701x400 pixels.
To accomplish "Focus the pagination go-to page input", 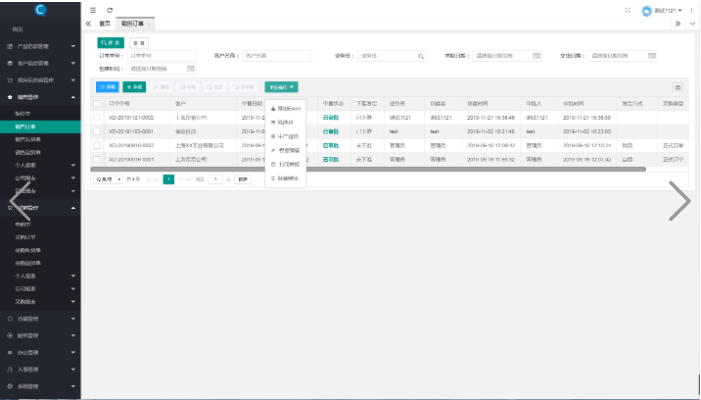I will point(215,179).
